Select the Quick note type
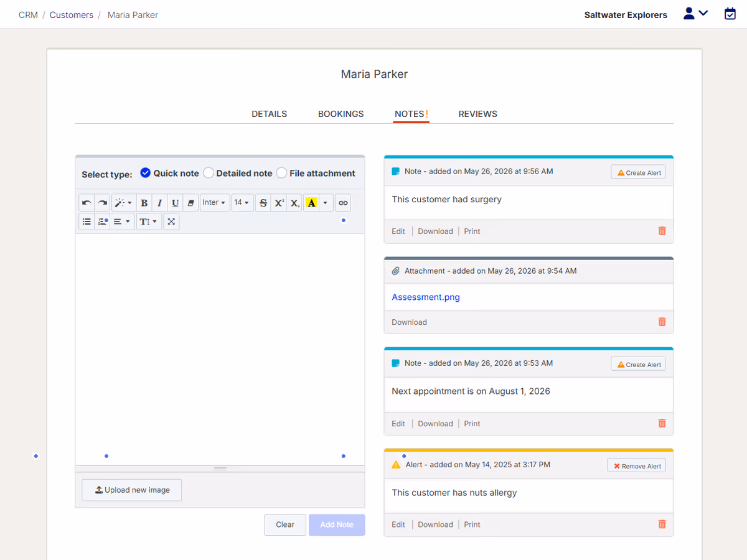 [x=169, y=173]
